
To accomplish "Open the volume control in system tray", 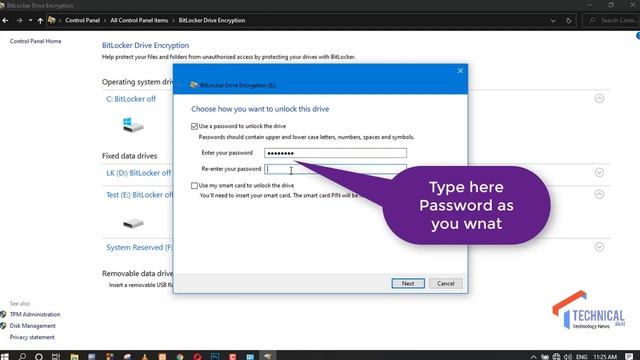I will (568, 357).
